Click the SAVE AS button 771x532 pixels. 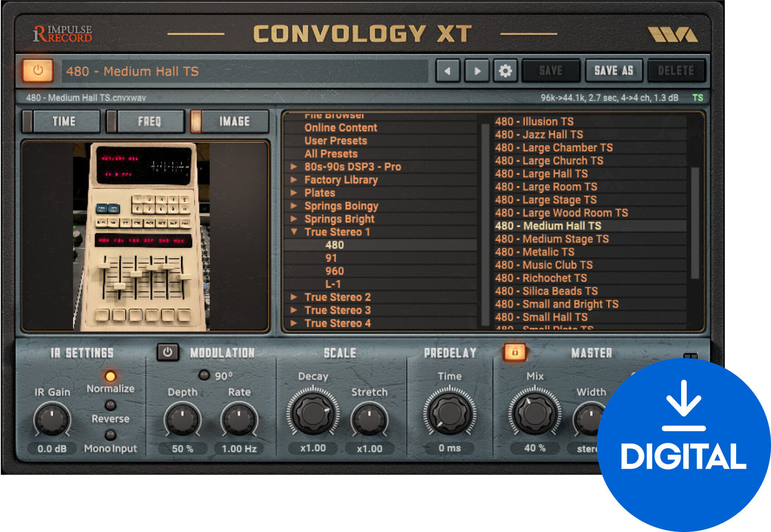coord(614,70)
